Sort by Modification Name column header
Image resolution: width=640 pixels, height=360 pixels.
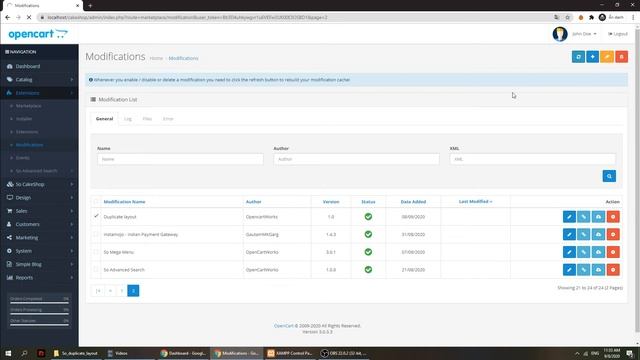tap(124, 202)
